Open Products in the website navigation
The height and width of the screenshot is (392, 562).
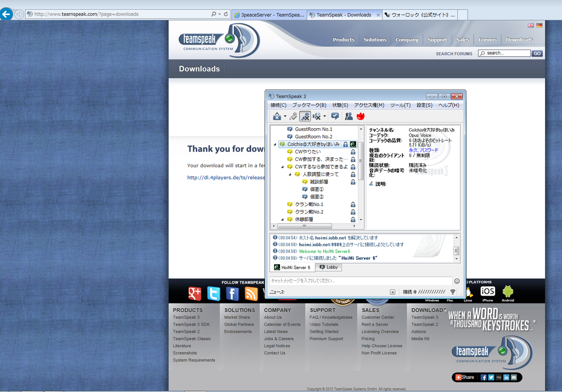click(344, 40)
